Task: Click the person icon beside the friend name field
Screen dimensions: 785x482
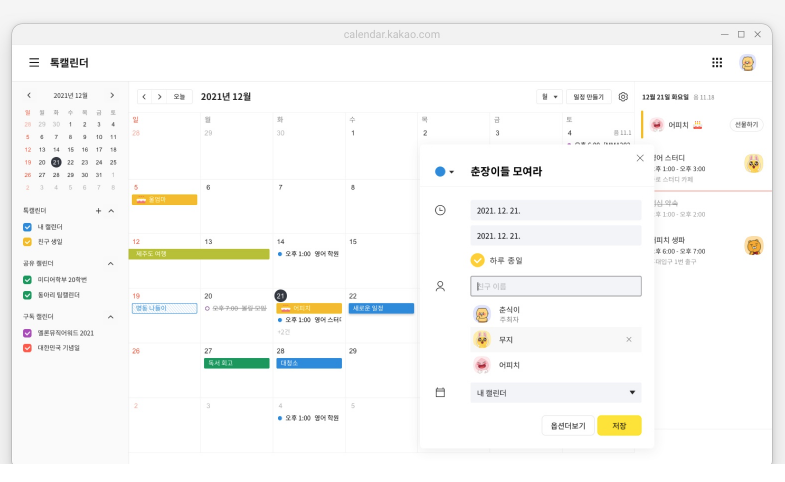Action: tap(440, 286)
